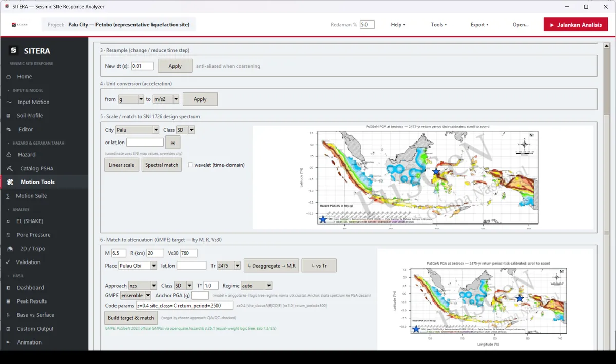Enable the wavelet (time-domain) checkbox
616x364 pixels.
pos(190,165)
